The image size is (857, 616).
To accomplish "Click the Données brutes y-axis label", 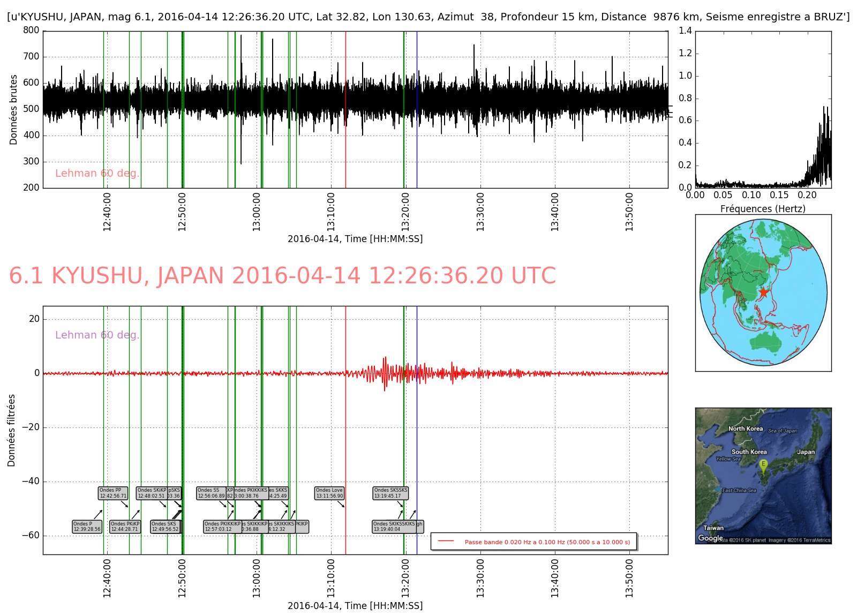I will pyautogui.click(x=14, y=109).
